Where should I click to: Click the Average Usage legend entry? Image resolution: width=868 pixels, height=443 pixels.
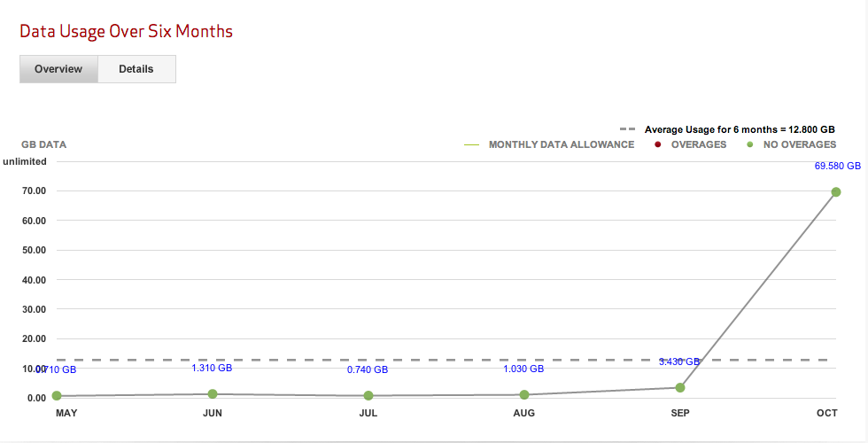[x=727, y=129]
